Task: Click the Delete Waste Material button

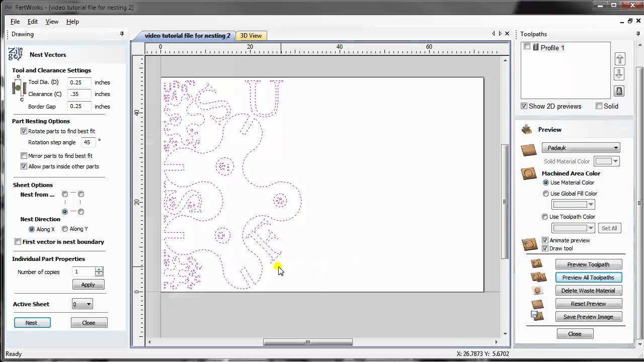Action: tap(589, 291)
